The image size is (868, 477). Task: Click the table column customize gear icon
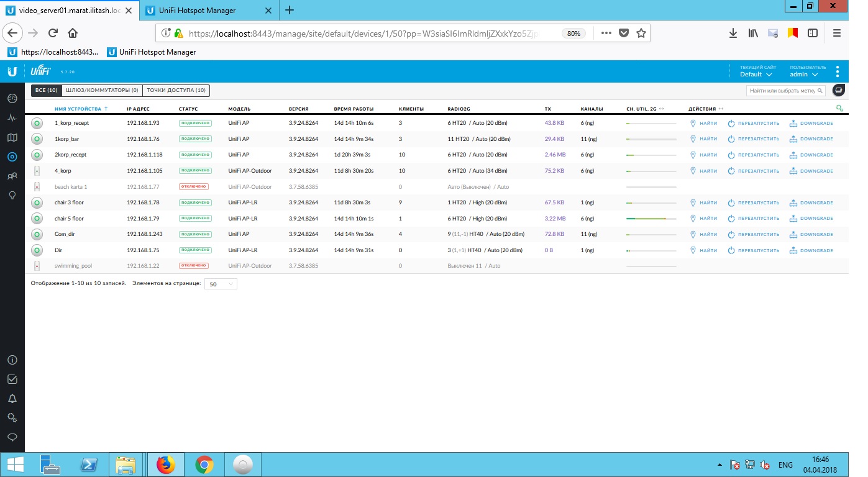click(x=839, y=109)
